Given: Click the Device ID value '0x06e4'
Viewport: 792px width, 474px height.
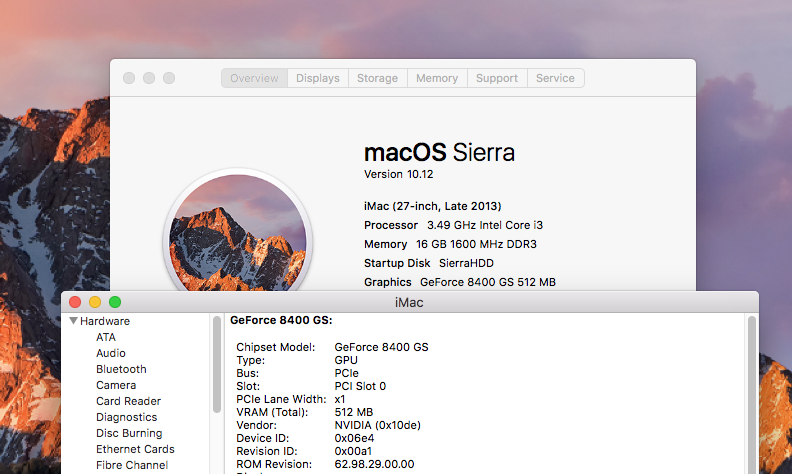Looking at the screenshot, I should click(x=354, y=438).
